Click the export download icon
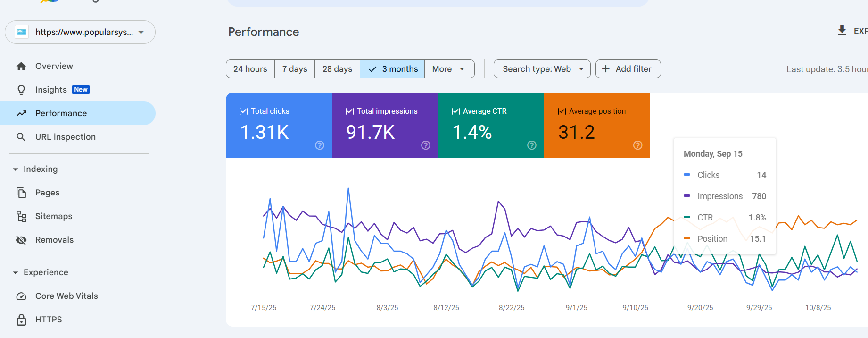This screenshot has width=868, height=338. tap(842, 31)
